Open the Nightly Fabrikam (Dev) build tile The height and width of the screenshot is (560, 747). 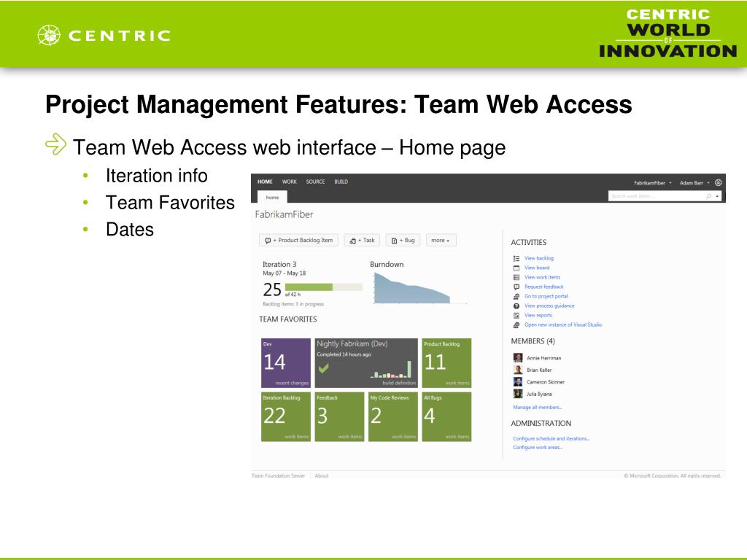click(x=366, y=363)
